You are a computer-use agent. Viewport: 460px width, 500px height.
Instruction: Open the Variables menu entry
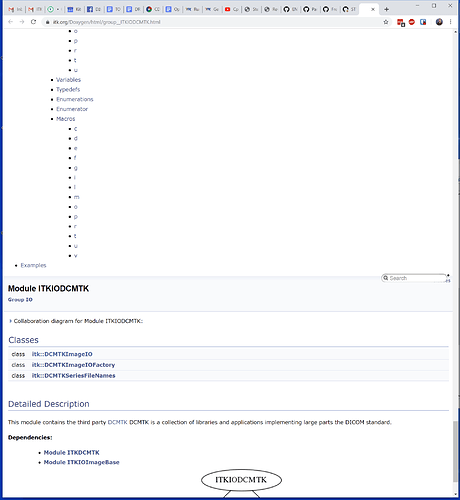(68, 80)
